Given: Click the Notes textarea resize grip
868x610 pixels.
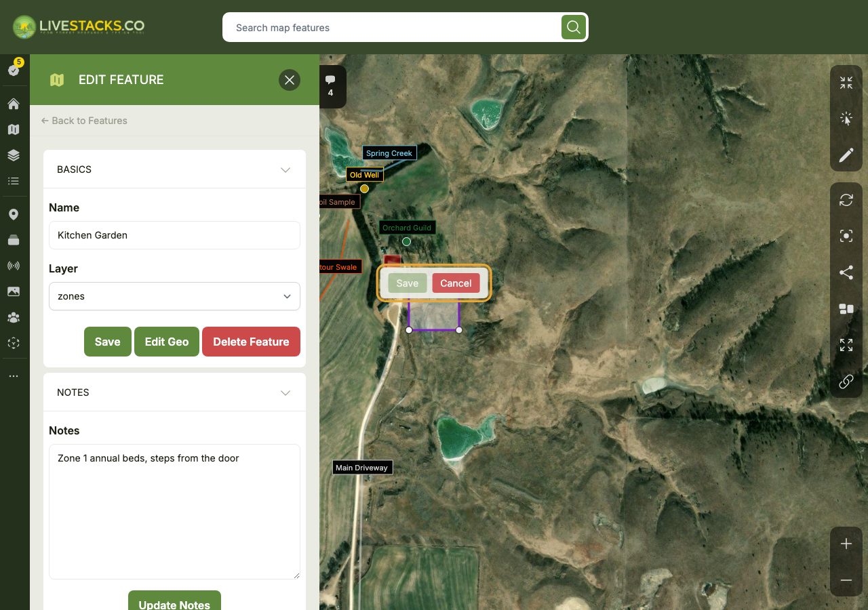Looking at the screenshot, I should (x=296, y=575).
